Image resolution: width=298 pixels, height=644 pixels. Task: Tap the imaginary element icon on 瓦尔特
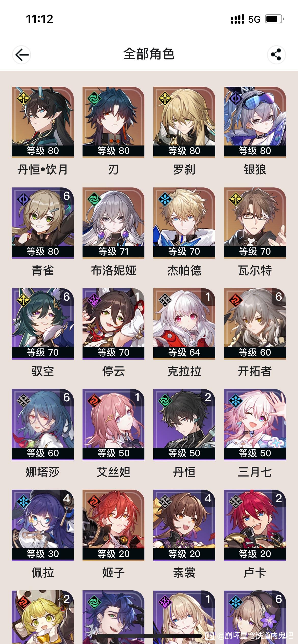(236, 199)
